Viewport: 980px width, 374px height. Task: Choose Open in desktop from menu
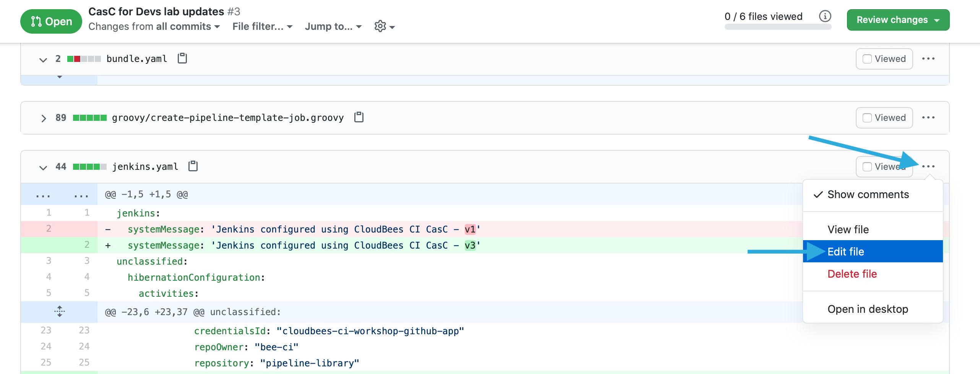868,309
